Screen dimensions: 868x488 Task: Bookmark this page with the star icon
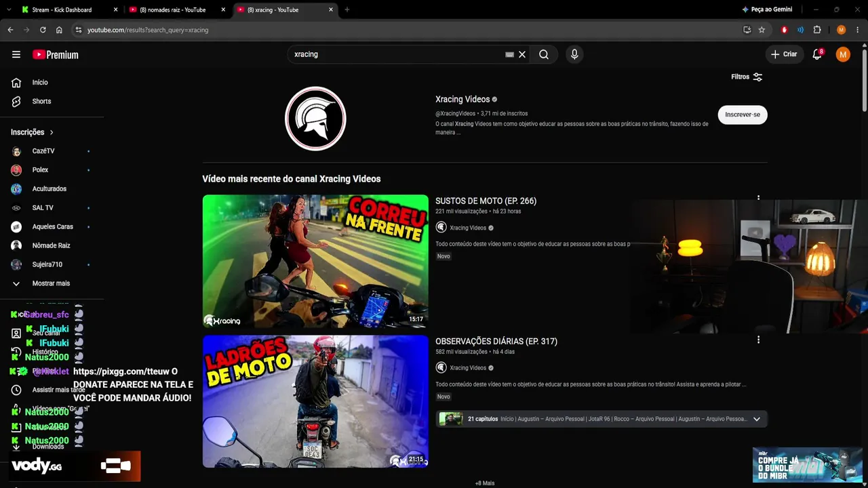pos(762,30)
